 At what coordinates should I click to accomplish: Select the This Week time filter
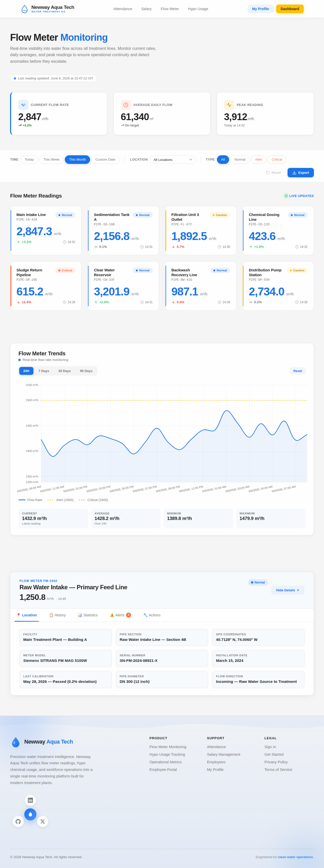[51, 159]
